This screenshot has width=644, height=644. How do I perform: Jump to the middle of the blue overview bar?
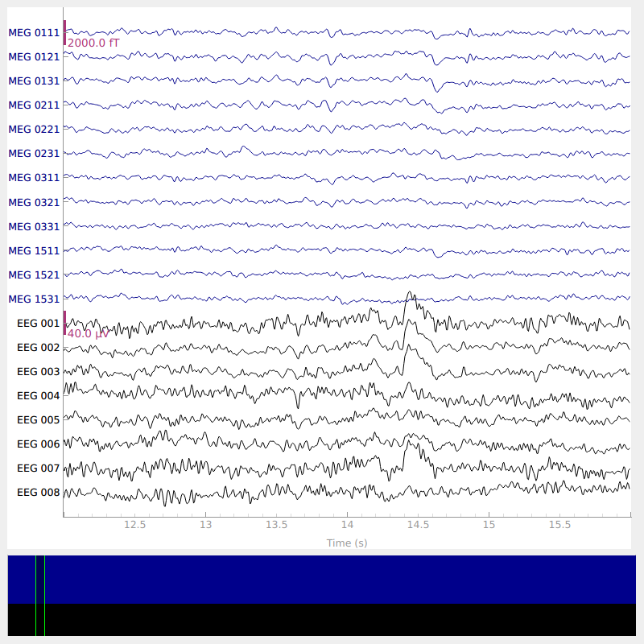tap(322, 579)
